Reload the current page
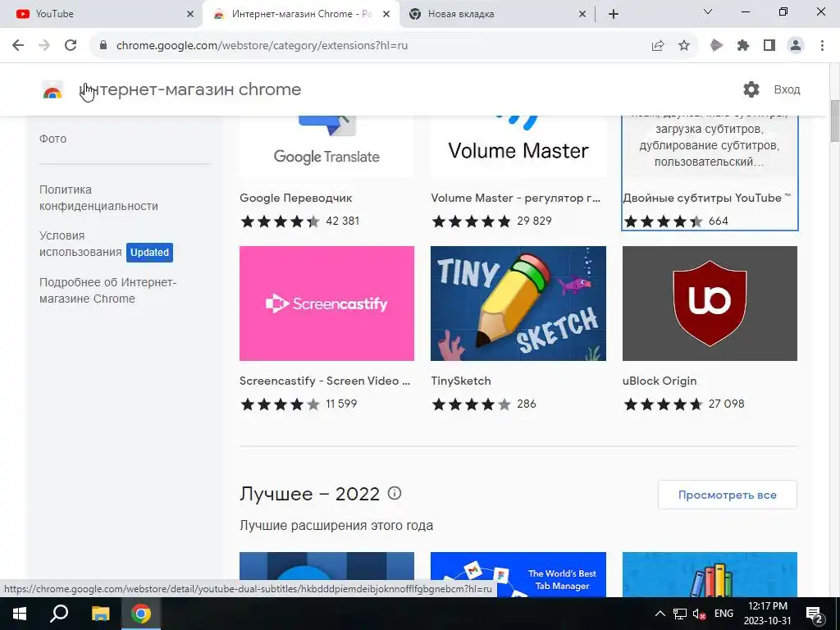Screen dimensions: 840x630 click(71, 46)
